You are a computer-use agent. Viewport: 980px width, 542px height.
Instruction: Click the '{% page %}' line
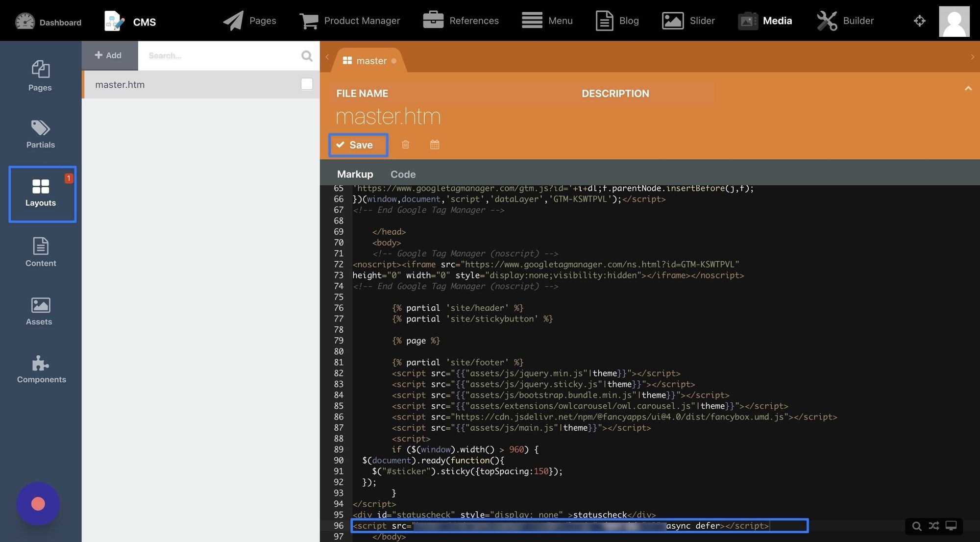(x=416, y=341)
